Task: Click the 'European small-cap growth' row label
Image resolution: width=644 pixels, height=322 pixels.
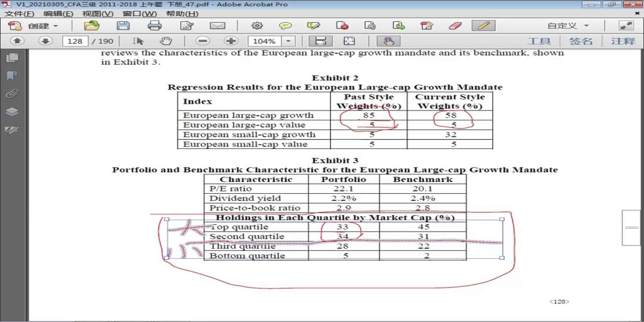Action: [249, 135]
